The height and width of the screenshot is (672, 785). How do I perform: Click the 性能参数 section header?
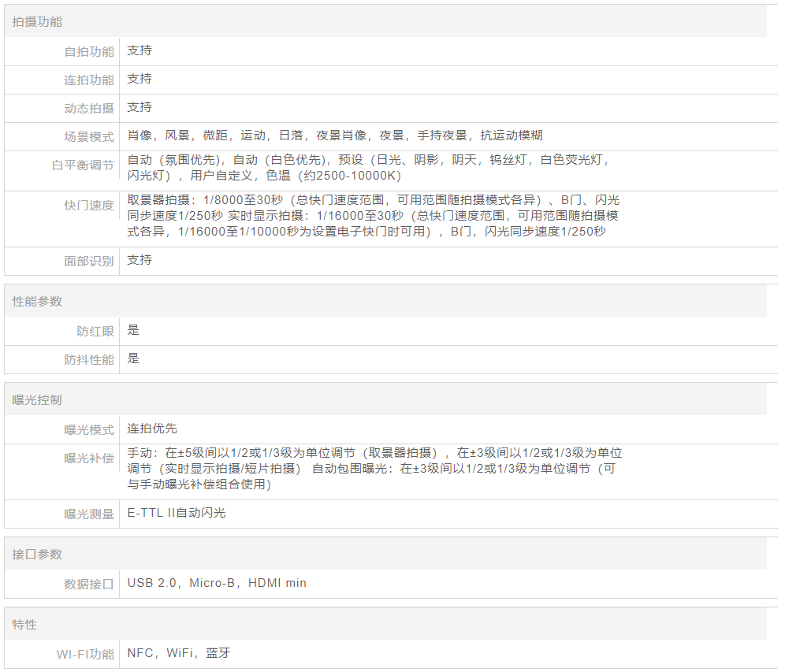point(37,302)
